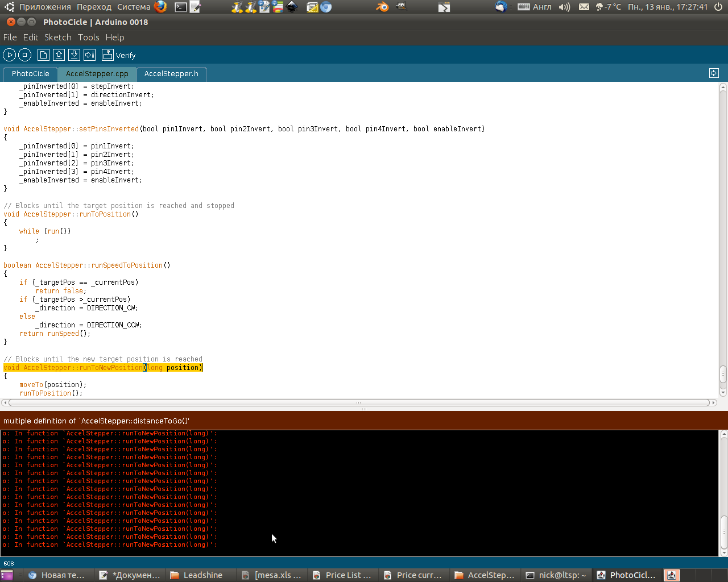Click the volume speaker icon

tap(564, 7)
